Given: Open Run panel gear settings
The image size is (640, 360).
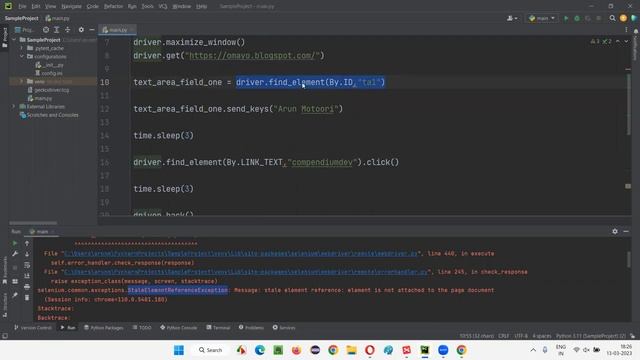Looking at the screenshot, I should point(615,231).
